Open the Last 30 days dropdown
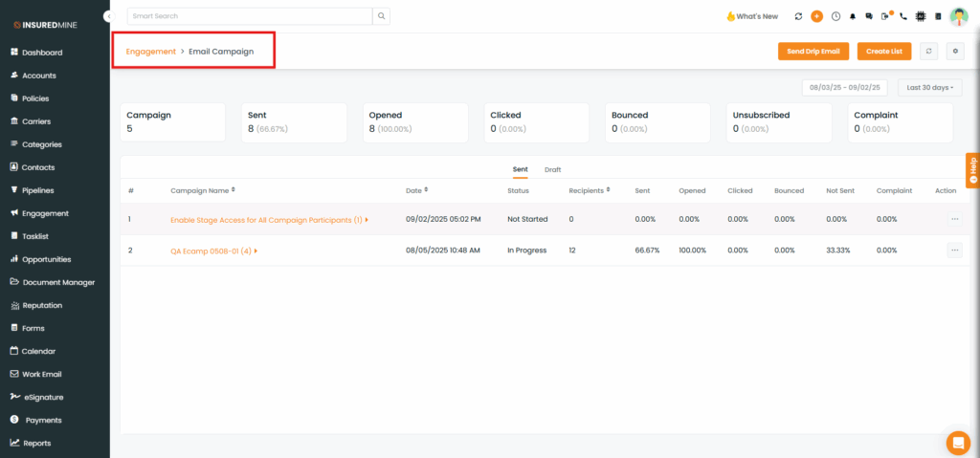 point(929,87)
